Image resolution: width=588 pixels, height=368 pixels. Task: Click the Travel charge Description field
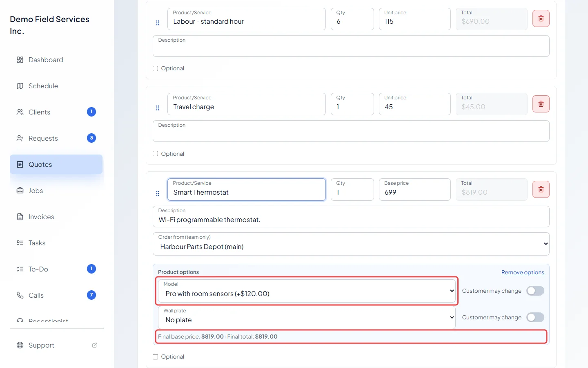coord(351,131)
